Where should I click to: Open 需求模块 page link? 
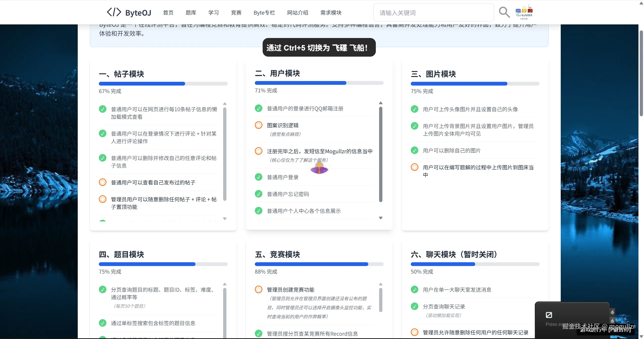click(x=331, y=13)
